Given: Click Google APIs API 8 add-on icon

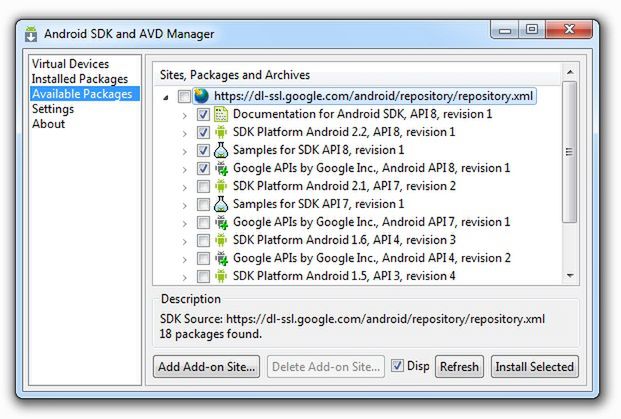Looking at the screenshot, I should [x=221, y=169].
